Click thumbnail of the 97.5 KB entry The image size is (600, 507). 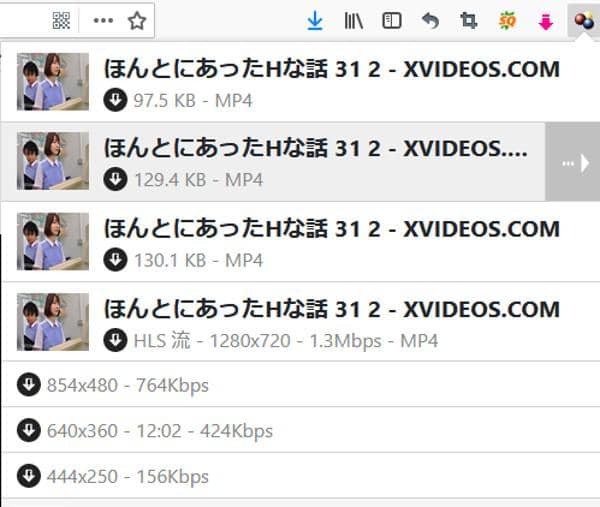(x=53, y=82)
